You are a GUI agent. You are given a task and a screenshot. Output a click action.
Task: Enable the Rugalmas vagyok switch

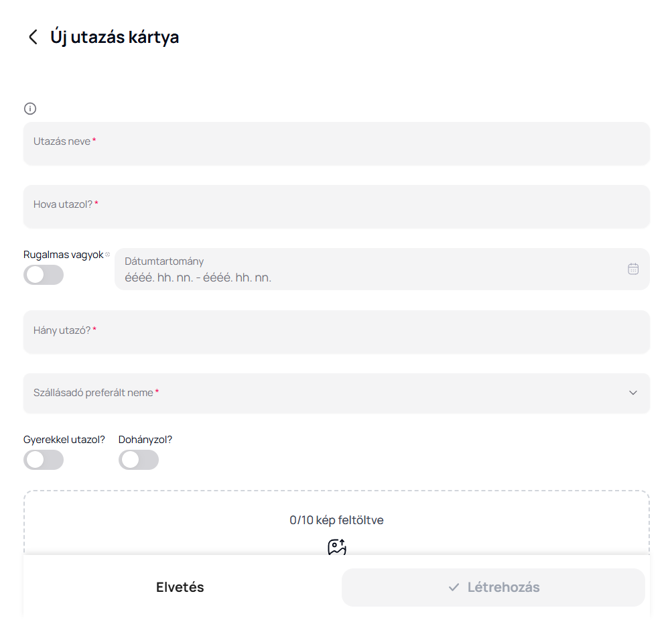[44, 275]
